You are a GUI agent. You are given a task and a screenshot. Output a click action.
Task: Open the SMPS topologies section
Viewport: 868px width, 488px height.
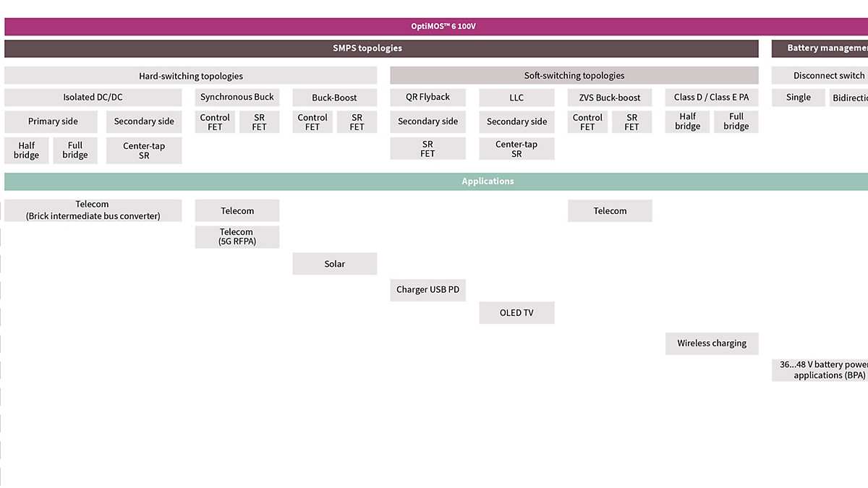367,48
